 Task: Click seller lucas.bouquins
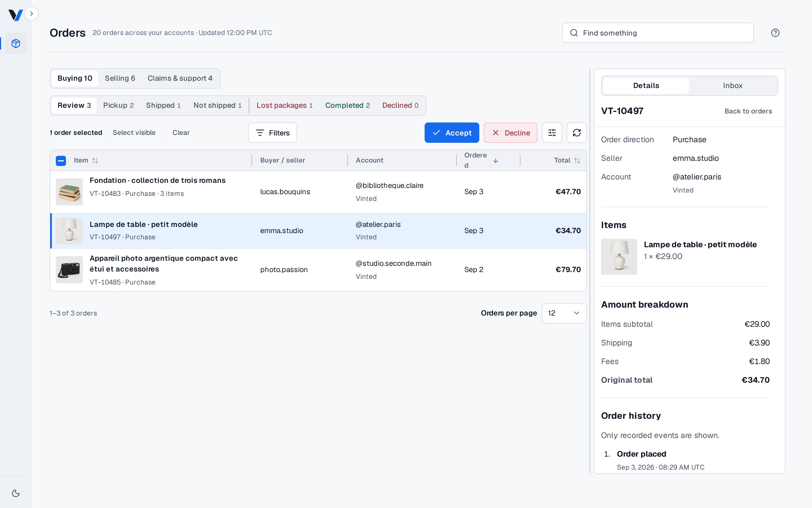(x=285, y=192)
